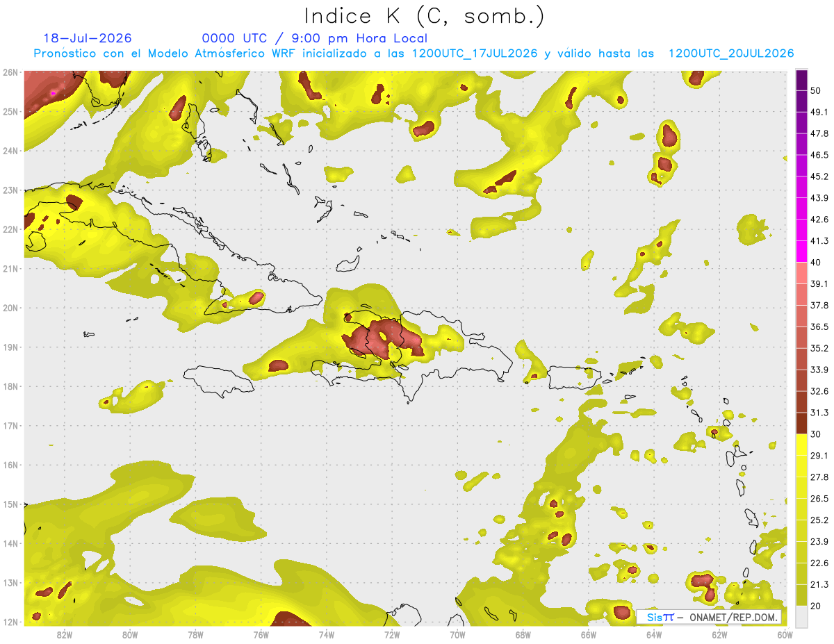The image size is (834, 644).
Task: Click the 'Indice K (C, somb.)' title
Action: coord(424,16)
